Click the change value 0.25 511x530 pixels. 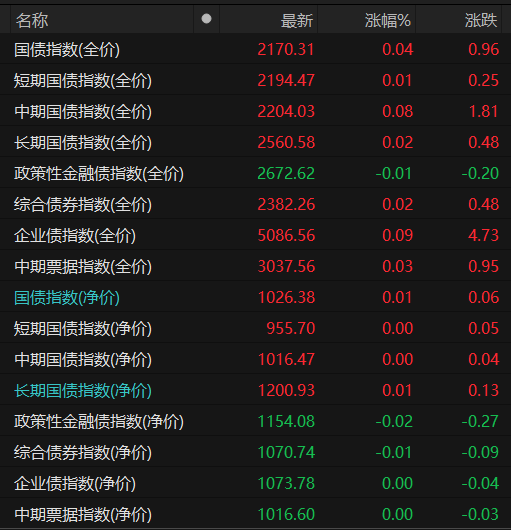click(483, 80)
